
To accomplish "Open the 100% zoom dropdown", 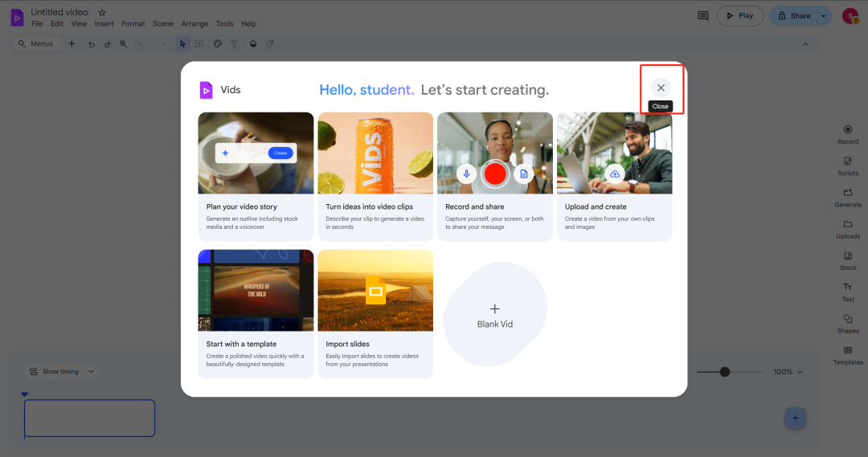I will pyautogui.click(x=788, y=372).
